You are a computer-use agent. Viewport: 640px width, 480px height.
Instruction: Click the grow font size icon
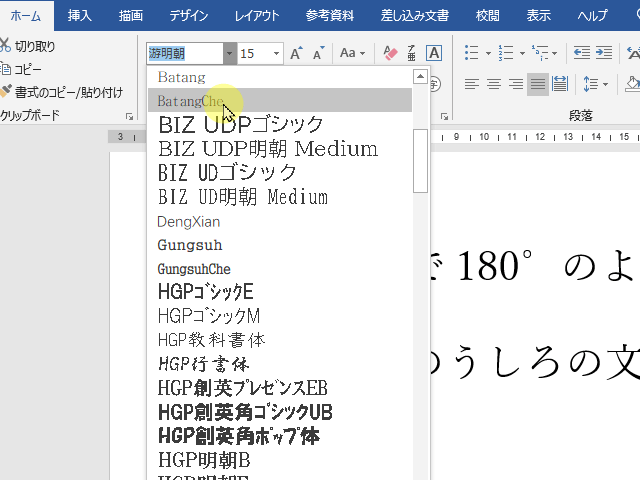tap(296, 53)
